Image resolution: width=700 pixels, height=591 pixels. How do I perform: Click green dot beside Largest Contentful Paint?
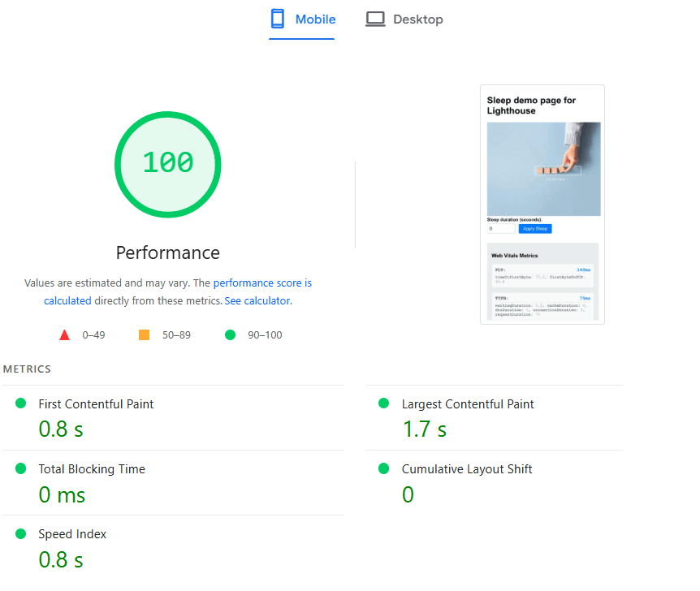click(384, 403)
